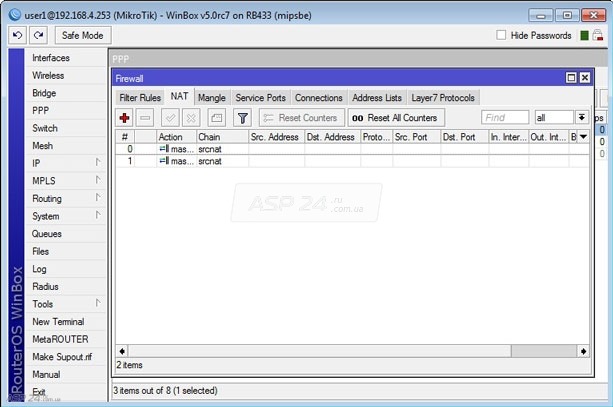Sort by Src. Address column header

point(276,137)
